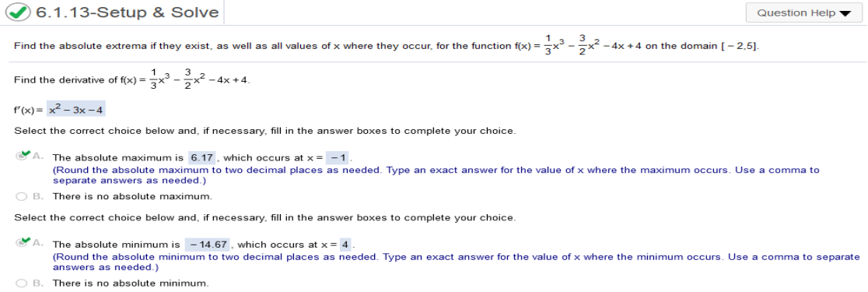
Task: Click the x = 4 answer box
Action: pos(345,245)
